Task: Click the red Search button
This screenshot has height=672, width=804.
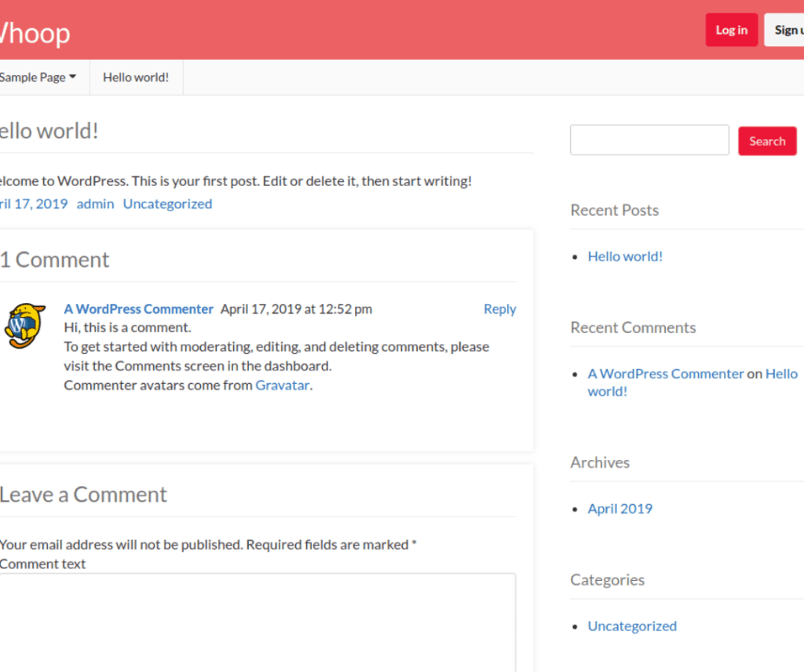Action: (767, 141)
